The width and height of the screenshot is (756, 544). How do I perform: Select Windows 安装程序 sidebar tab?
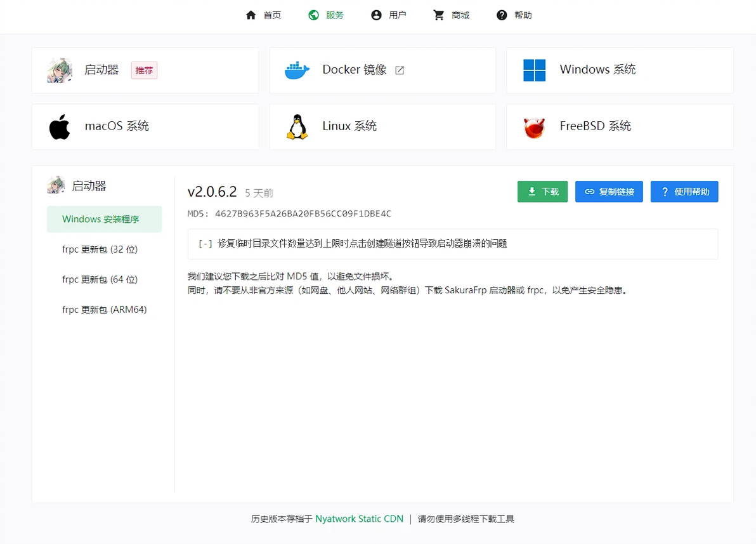click(104, 219)
